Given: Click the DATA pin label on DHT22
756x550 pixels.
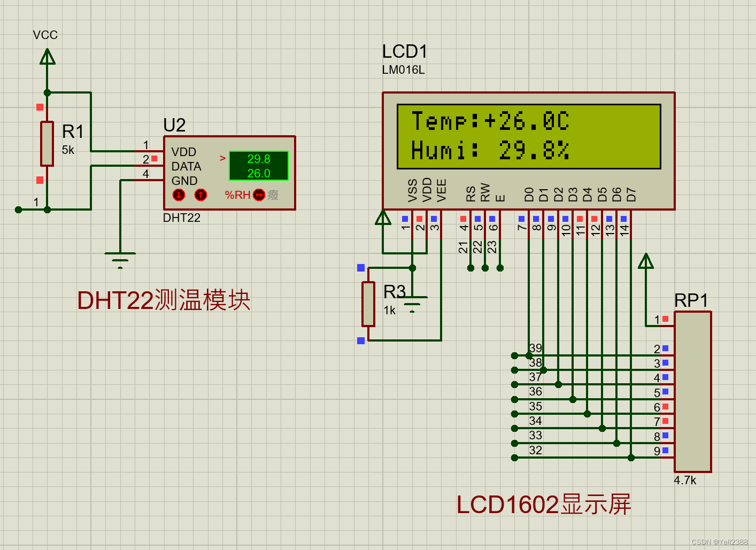Looking at the screenshot, I should coord(186,166).
